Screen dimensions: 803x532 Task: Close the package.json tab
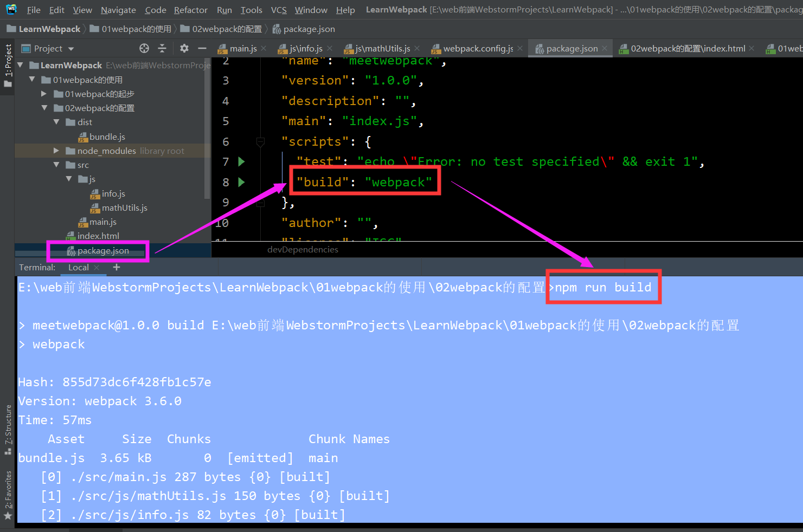(x=605, y=48)
